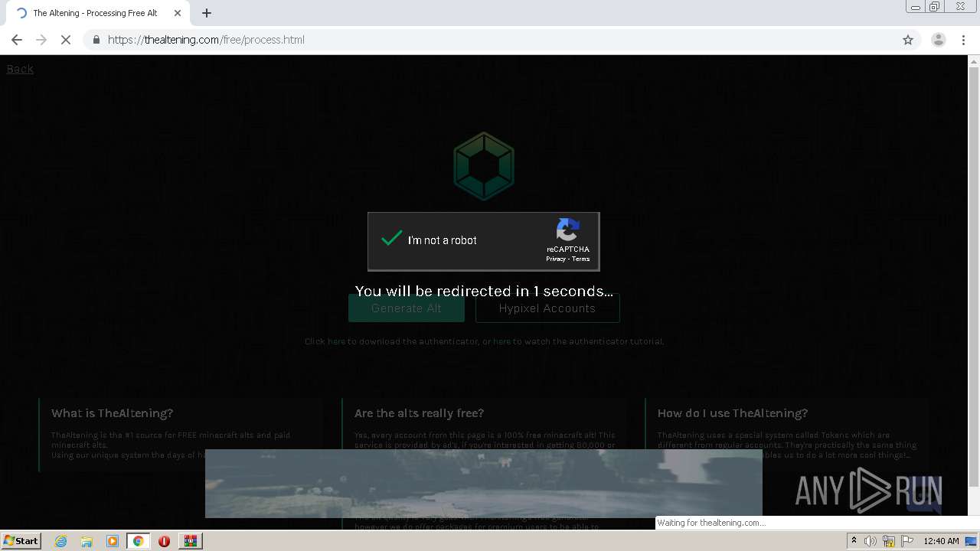Open the Chrome three-dot menu

point(963,40)
